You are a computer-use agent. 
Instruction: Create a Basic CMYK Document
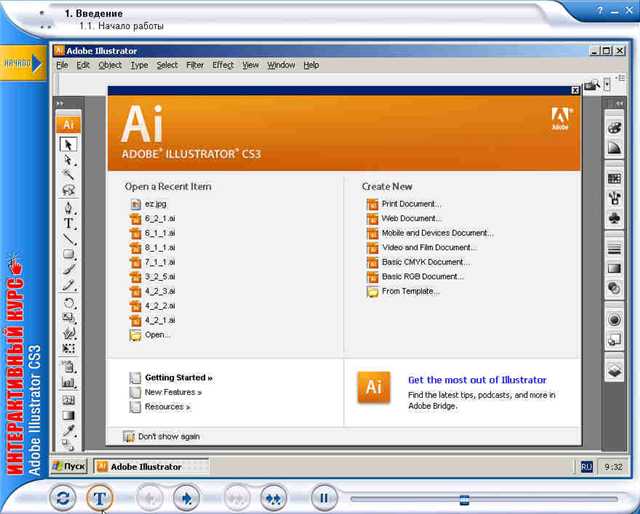[x=418, y=262]
